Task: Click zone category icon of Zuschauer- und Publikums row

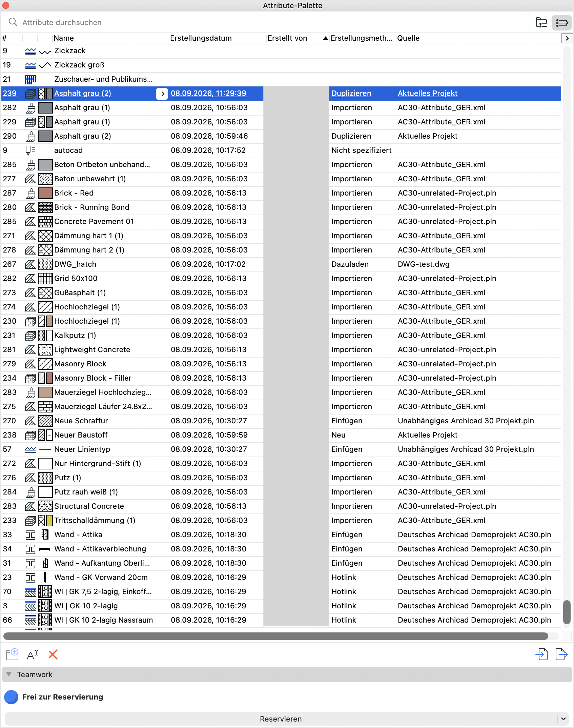Action: (x=30, y=79)
